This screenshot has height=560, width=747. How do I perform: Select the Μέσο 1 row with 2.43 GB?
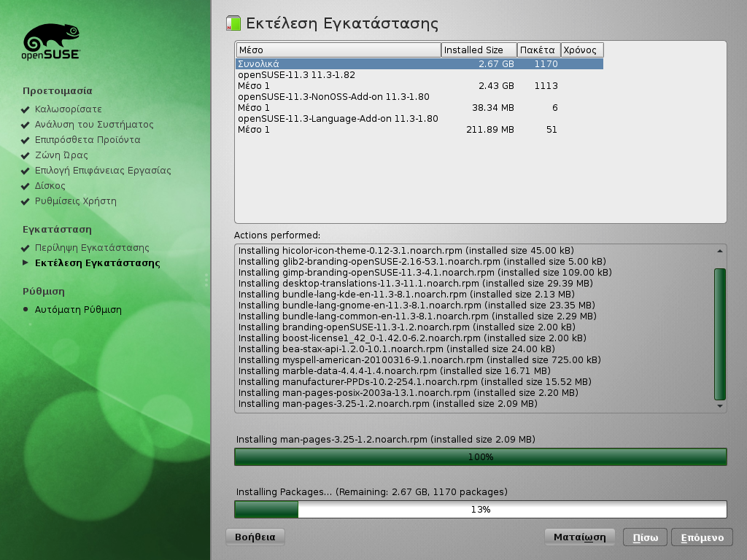click(419, 86)
